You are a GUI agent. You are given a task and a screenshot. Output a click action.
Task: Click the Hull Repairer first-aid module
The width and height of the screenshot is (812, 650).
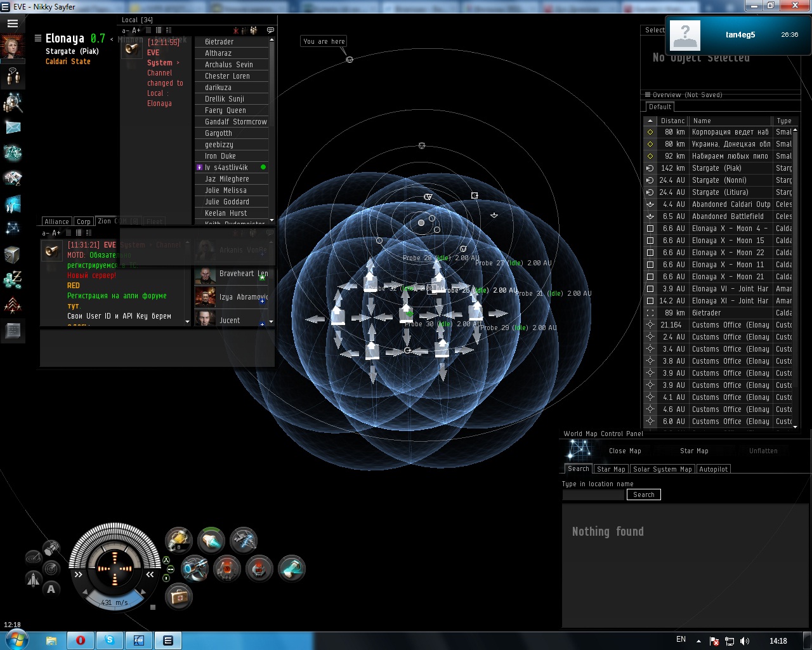click(179, 597)
